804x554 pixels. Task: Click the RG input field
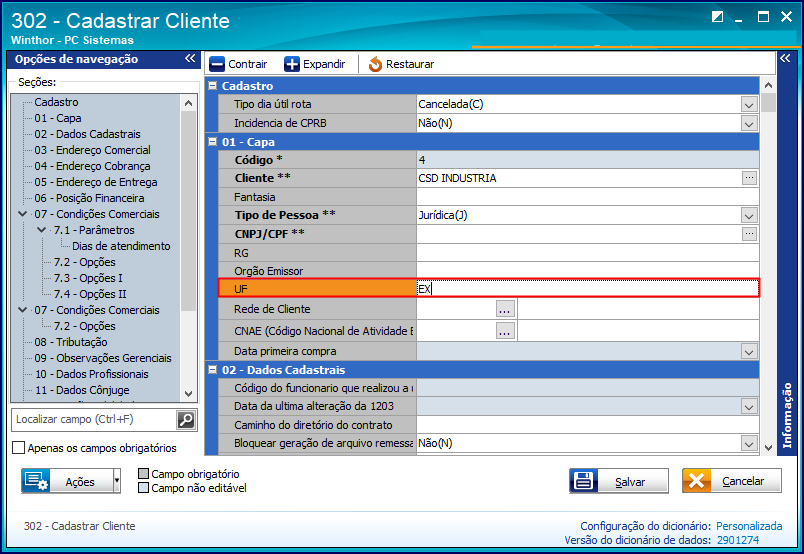coord(588,253)
